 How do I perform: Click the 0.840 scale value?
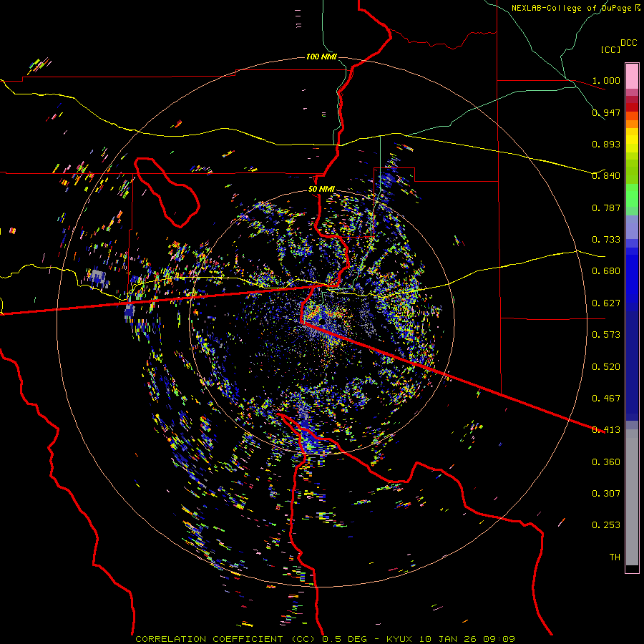(x=606, y=176)
